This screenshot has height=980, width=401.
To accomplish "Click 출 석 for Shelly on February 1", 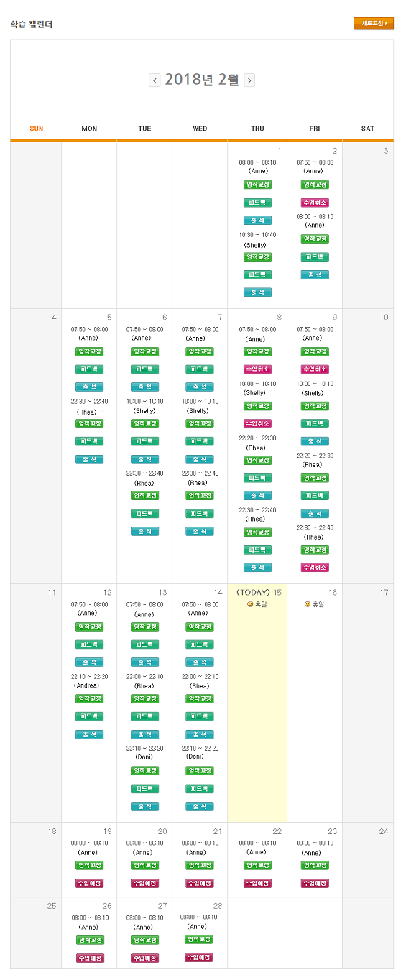I will (x=257, y=292).
